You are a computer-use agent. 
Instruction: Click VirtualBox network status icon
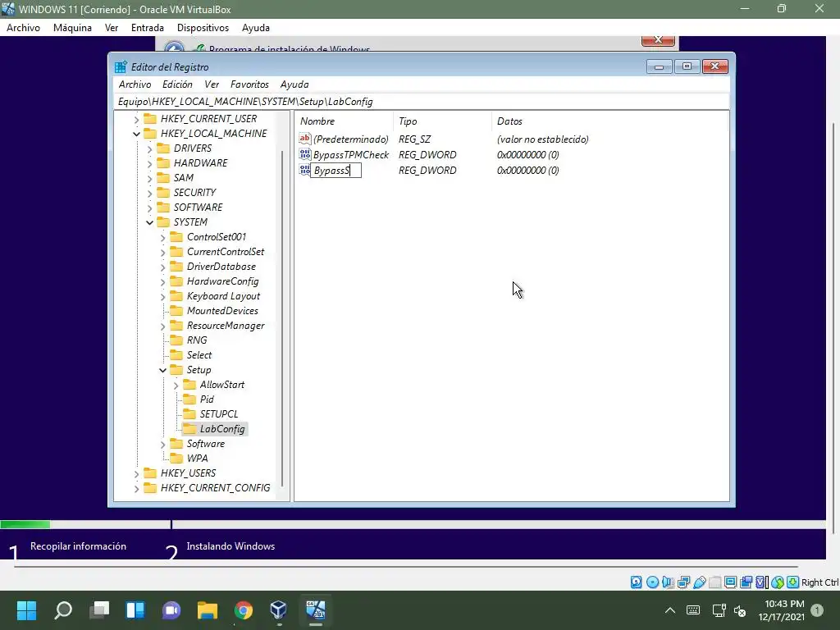pos(683,582)
